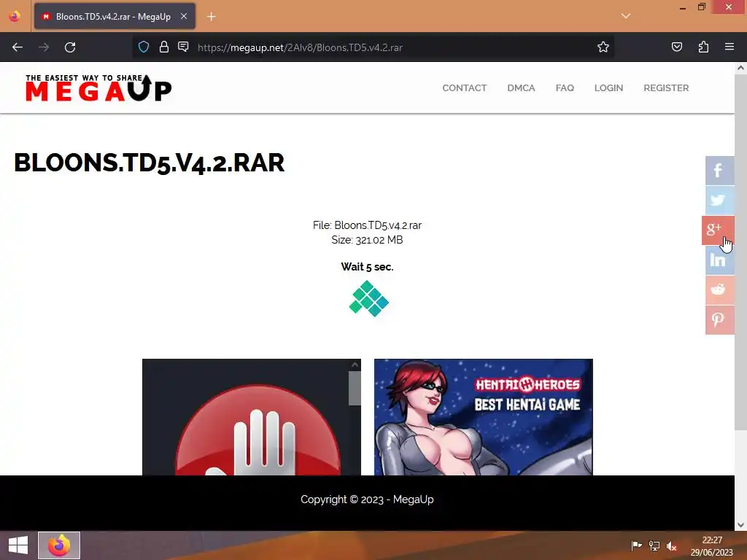The height and width of the screenshot is (560, 747).
Task: List all tabs with the chevron
Action: pyautogui.click(x=626, y=16)
